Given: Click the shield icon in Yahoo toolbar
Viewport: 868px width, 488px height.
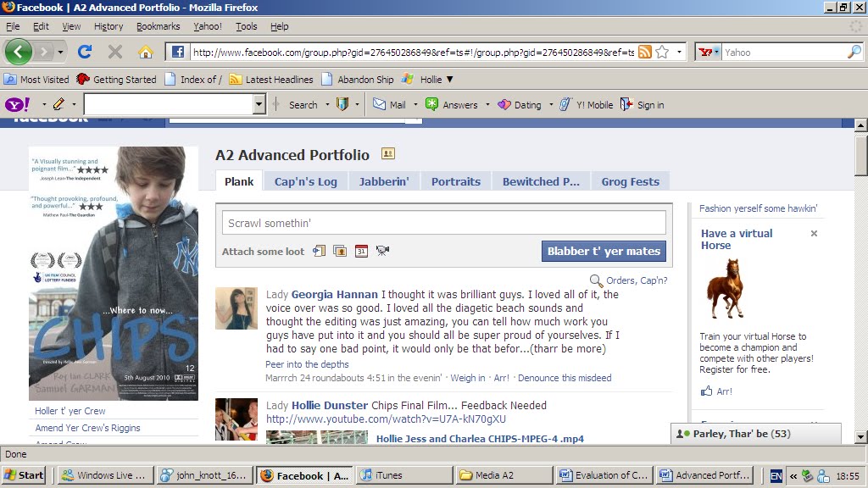Looking at the screenshot, I should coord(342,104).
